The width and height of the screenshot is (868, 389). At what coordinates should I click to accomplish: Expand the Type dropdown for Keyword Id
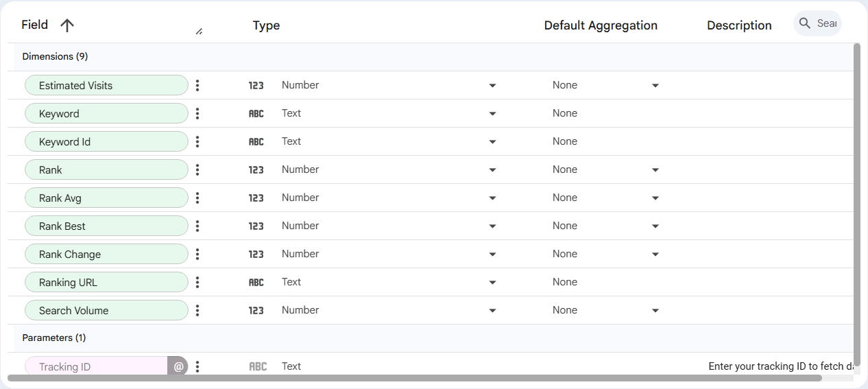coord(492,142)
